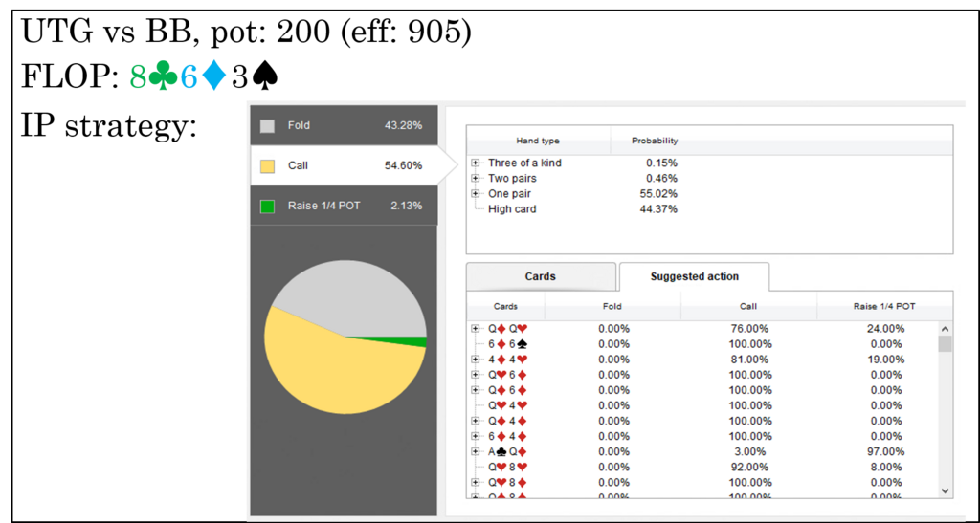Click the scrollbar down arrow in the cards list
The image size is (980, 523).
945,491
